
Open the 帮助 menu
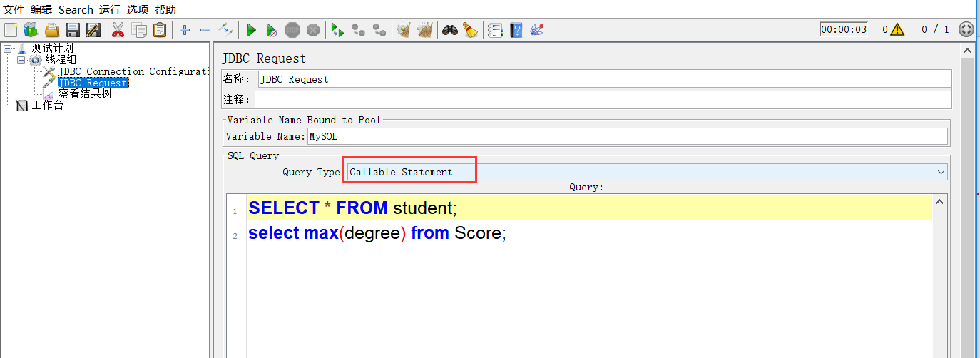tap(165, 9)
